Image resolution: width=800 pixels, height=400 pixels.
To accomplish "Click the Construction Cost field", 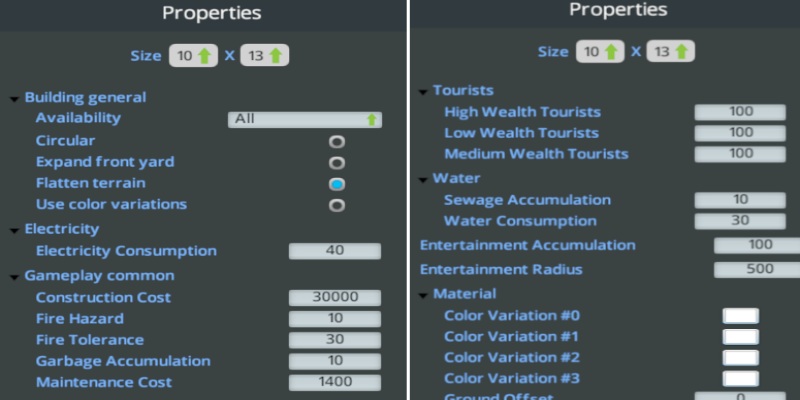I will 335,298.
